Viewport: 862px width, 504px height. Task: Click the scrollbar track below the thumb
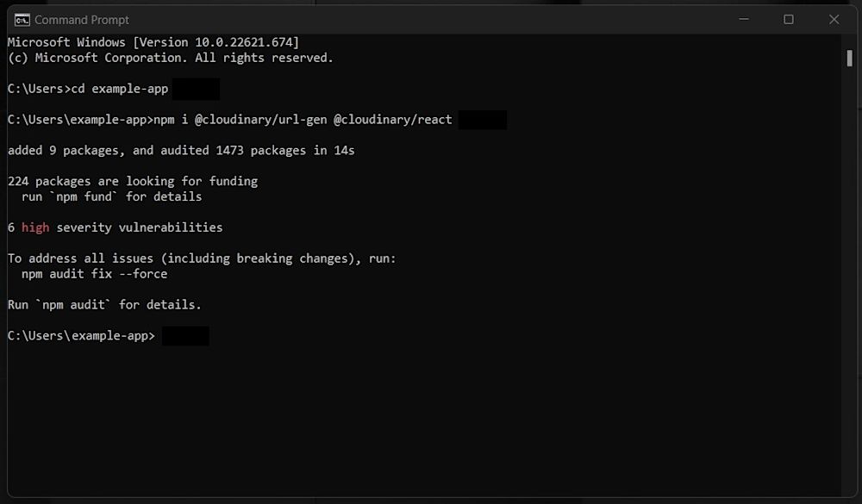point(849,258)
